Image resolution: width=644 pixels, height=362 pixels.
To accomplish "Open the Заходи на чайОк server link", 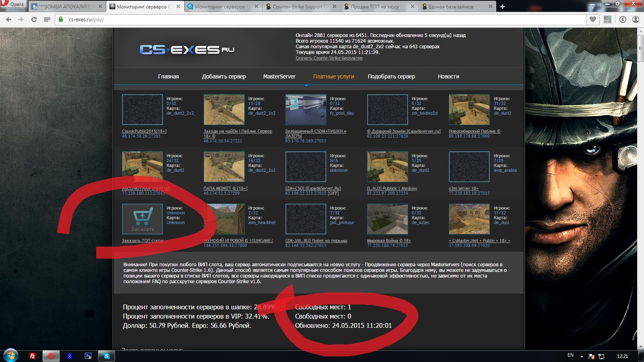I will pyautogui.click(x=238, y=134).
